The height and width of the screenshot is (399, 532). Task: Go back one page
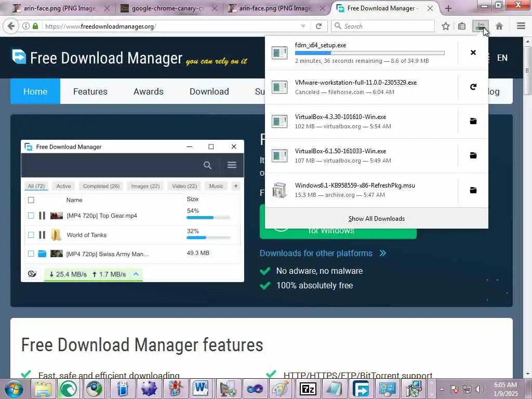pos(11,26)
